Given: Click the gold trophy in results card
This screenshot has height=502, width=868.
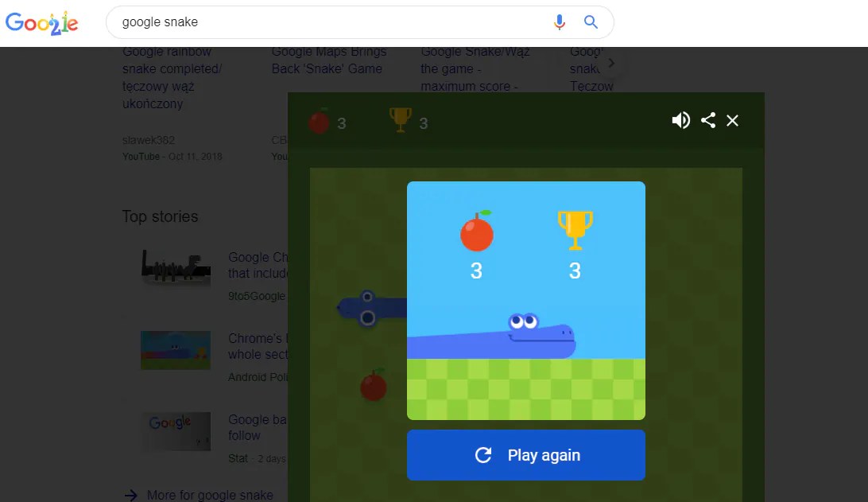Looking at the screenshot, I should tap(575, 230).
